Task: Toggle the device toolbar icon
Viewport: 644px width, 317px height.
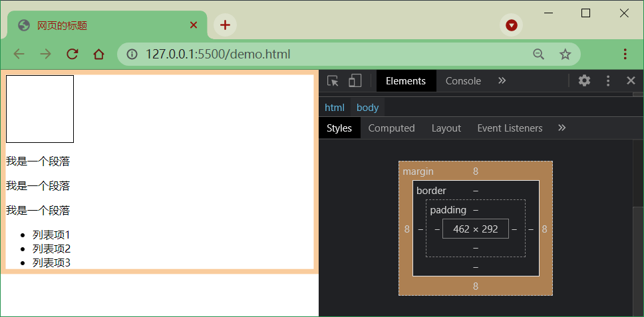Action: tap(355, 81)
